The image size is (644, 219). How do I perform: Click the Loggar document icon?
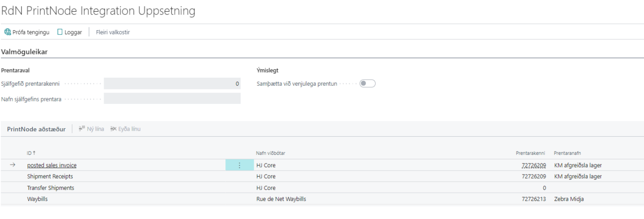[60, 32]
